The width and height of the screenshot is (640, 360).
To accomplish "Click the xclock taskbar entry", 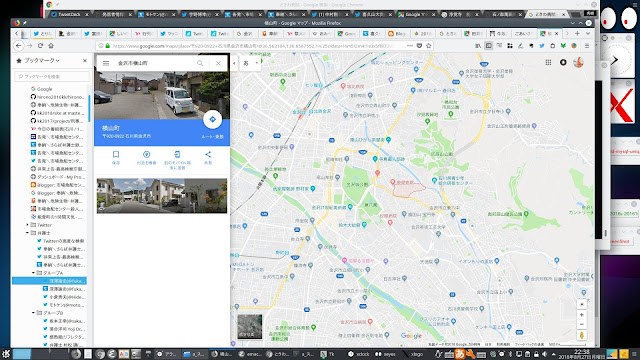I will (359, 354).
